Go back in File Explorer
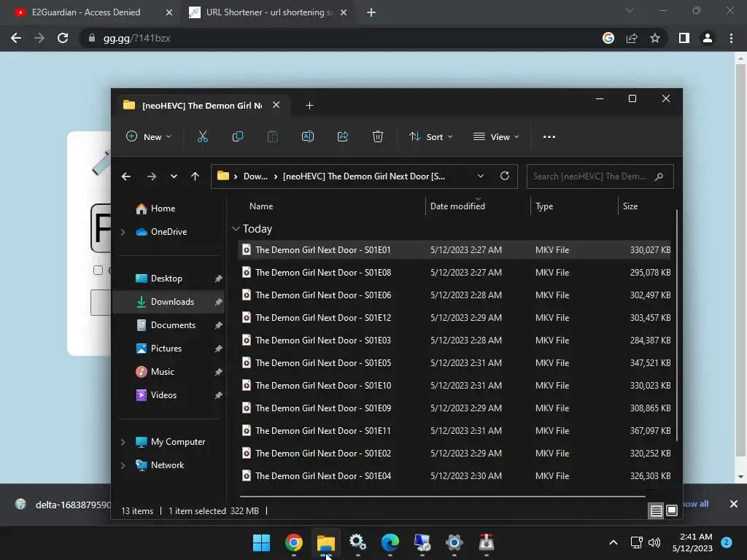This screenshot has height=560, width=747. coord(126,176)
